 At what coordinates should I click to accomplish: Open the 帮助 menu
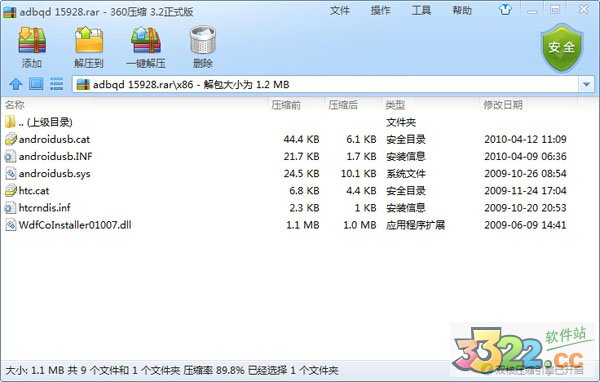point(462,10)
